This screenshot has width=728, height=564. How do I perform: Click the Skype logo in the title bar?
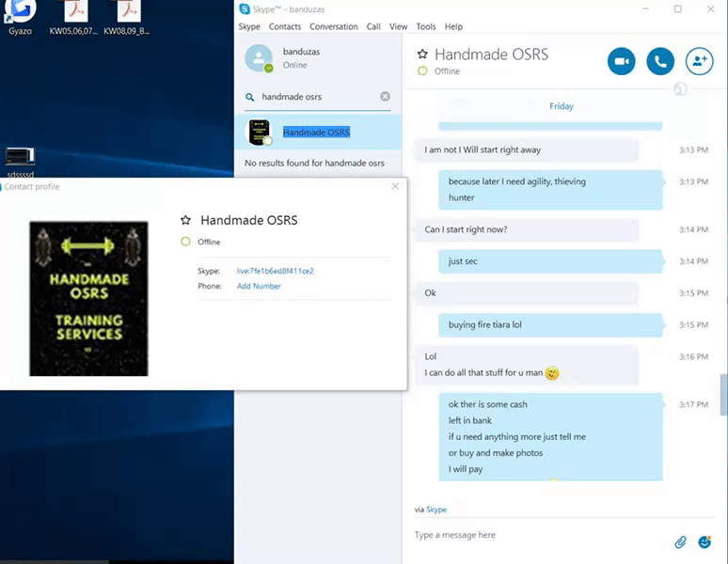(245, 8)
